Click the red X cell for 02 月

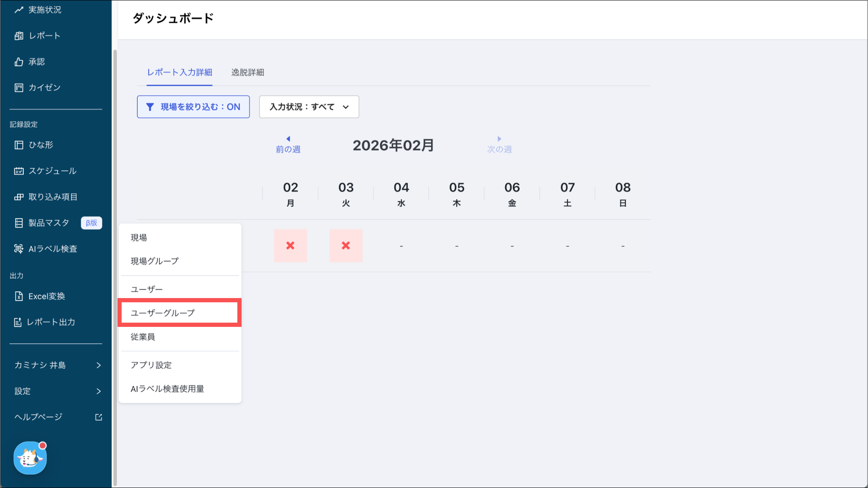(290, 245)
